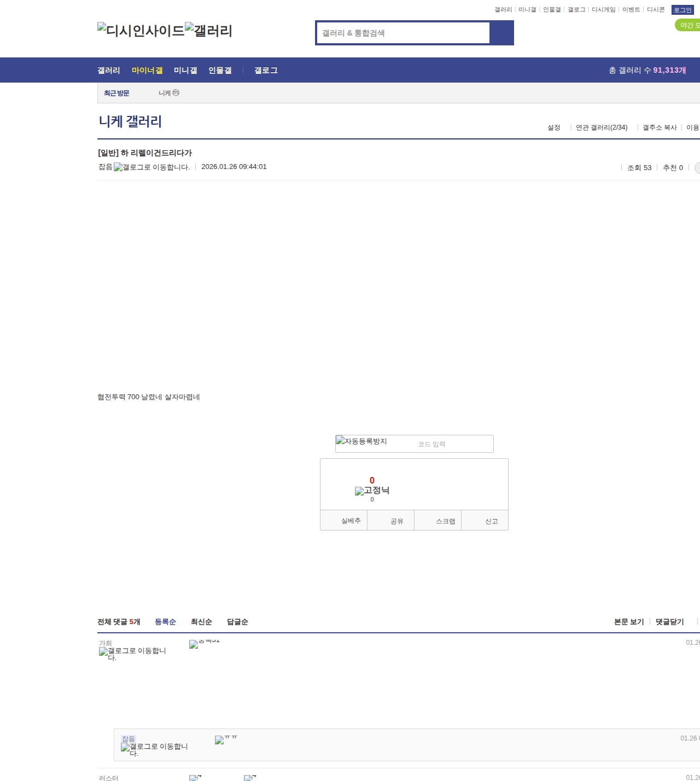Open the 연관 갤러리(2/34) list
This screenshot has width=700, height=781.
(x=600, y=127)
